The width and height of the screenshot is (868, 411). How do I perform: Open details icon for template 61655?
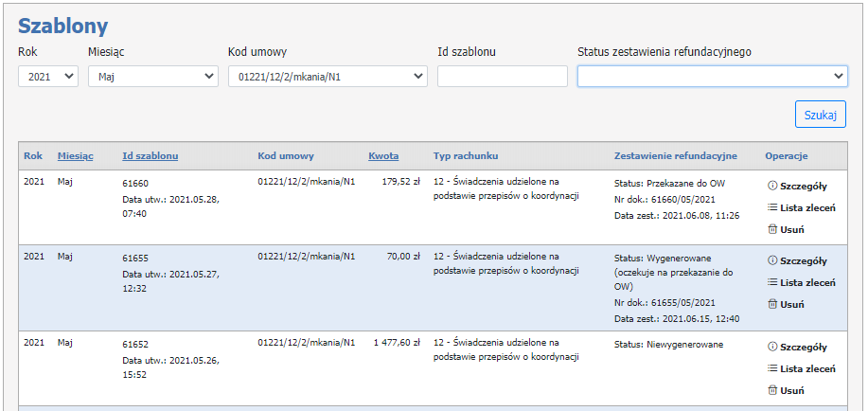772,261
